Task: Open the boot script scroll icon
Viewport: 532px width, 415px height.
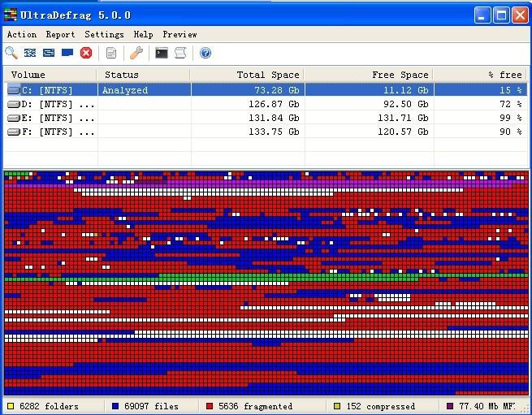Action: pyautogui.click(x=180, y=53)
